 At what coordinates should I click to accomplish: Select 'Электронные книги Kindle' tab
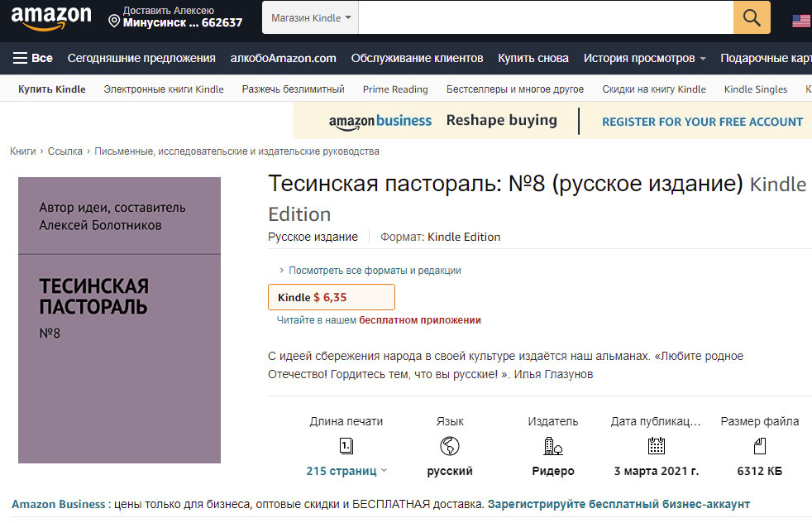click(x=164, y=89)
